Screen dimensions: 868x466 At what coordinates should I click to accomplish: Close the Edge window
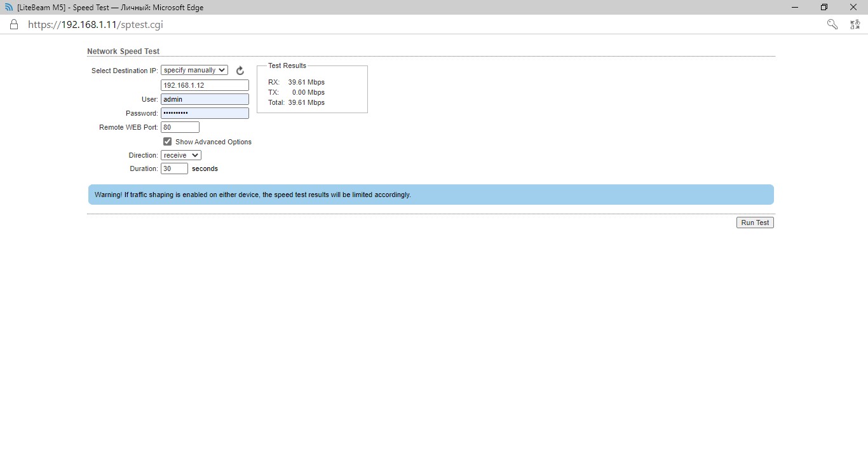pos(853,7)
